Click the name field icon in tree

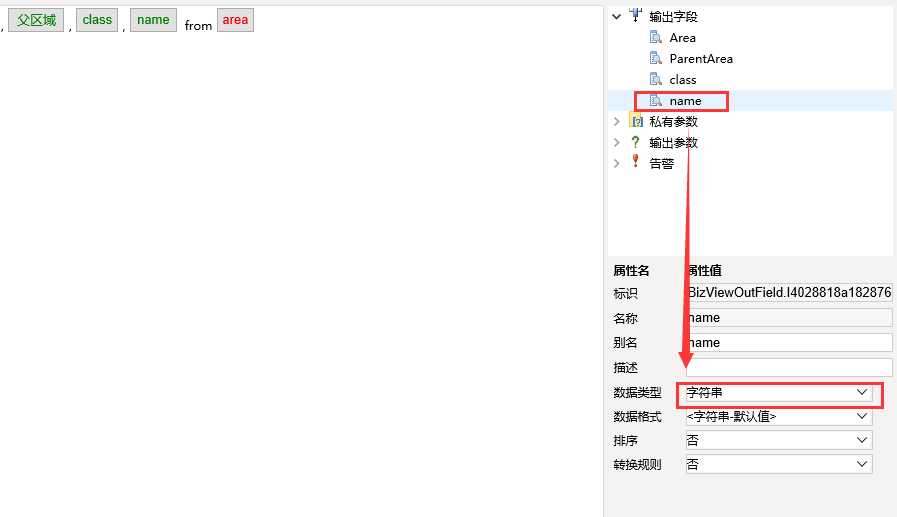(x=656, y=101)
